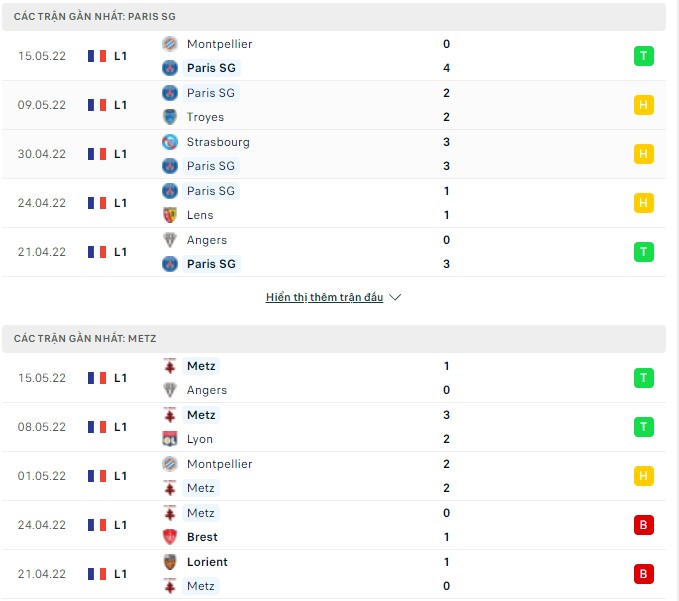Click the Brest club crest icon
The image size is (679, 601).
coord(169,537)
